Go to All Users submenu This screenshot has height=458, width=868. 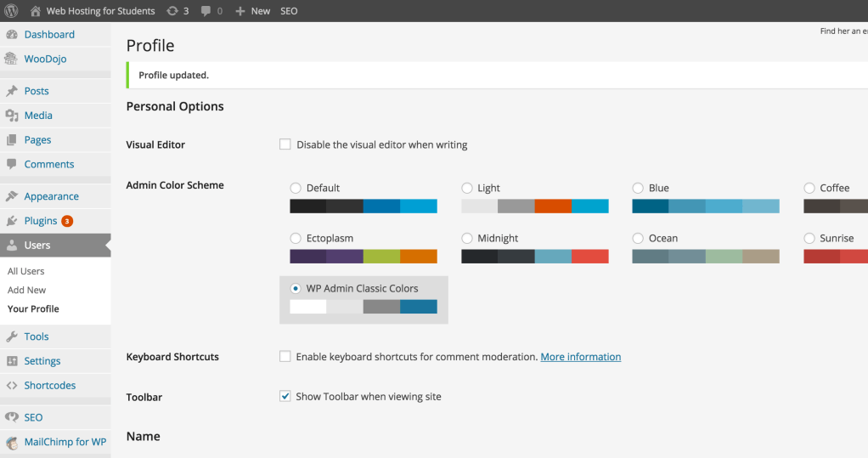[25, 271]
